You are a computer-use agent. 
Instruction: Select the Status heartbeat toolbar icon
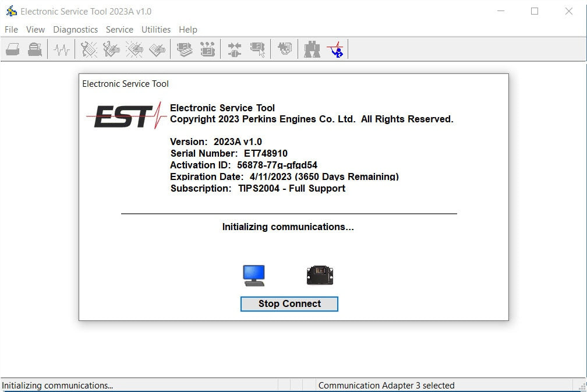pyautogui.click(x=60, y=50)
